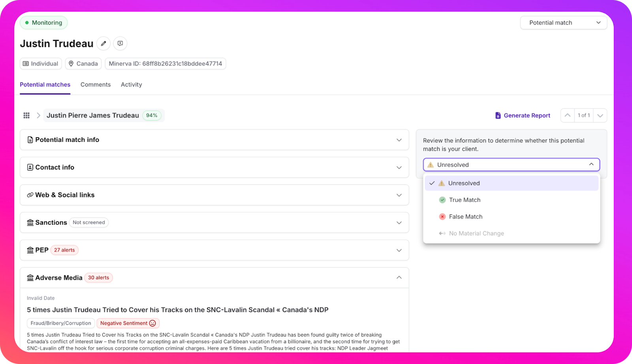Click the Generate Report button
The image size is (632, 364).
(x=523, y=115)
